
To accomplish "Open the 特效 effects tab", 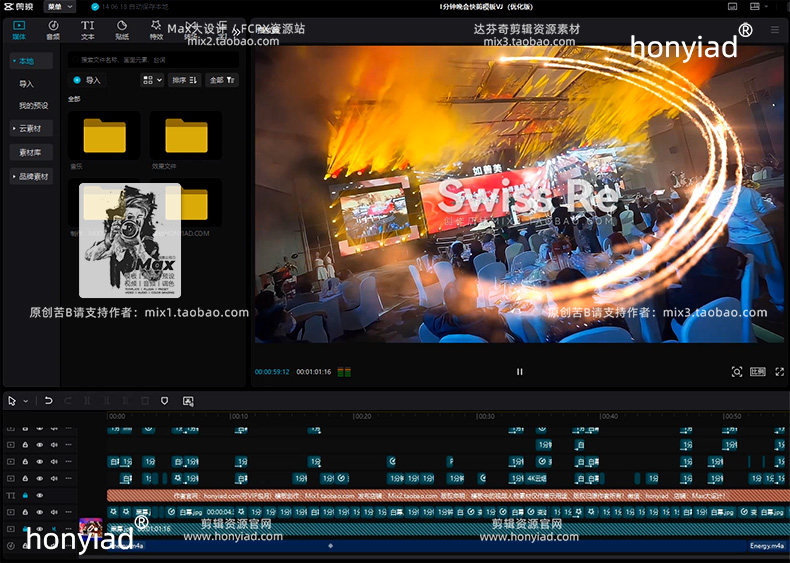I will (156, 30).
